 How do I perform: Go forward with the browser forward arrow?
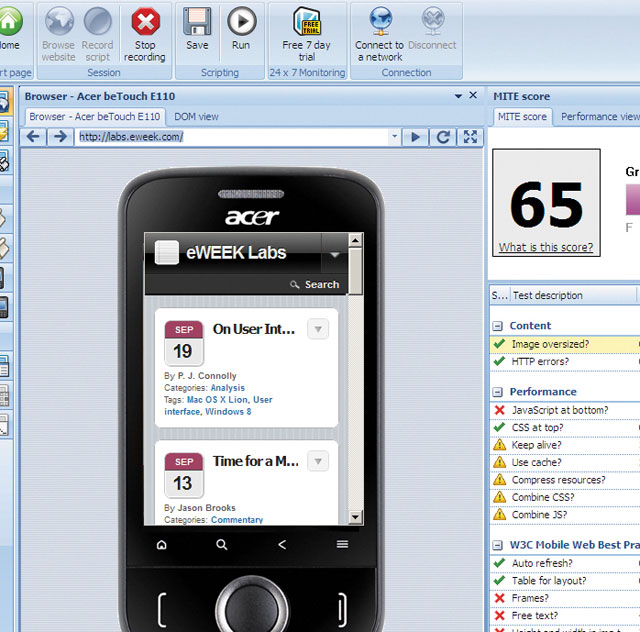[60, 137]
